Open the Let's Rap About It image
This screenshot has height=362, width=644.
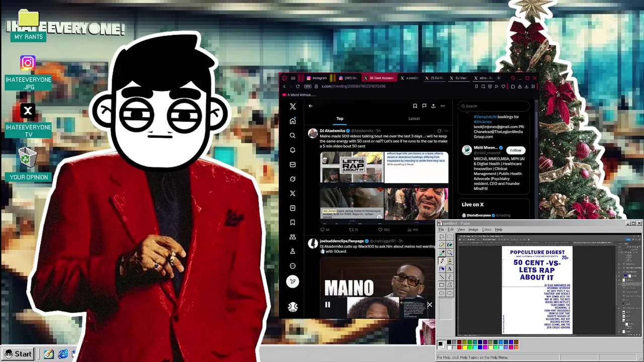pyautogui.click(x=352, y=167)
